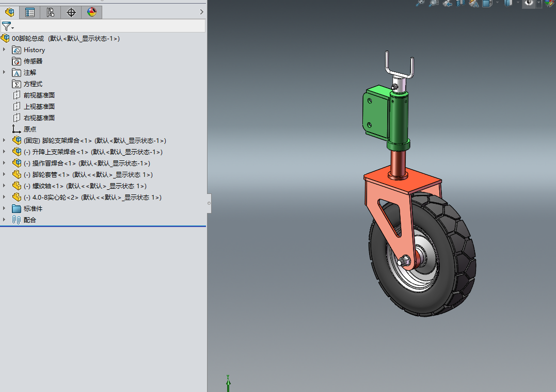Click the 原点 origin icon
The height and width of the screenshot is (392, 556).
17,129
